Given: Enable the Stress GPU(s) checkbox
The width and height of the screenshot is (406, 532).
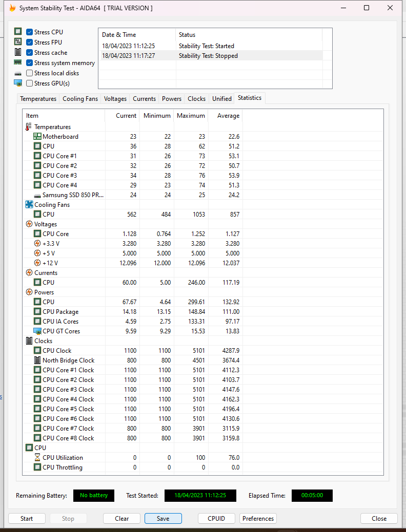Looking at the screenshot, I should coord(30,83).
